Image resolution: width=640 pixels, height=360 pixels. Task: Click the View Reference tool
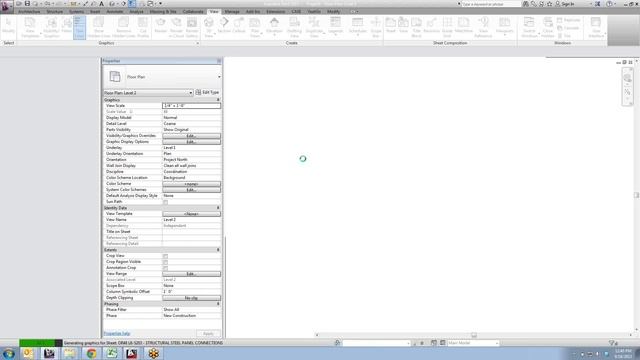[x=483, y=28]
